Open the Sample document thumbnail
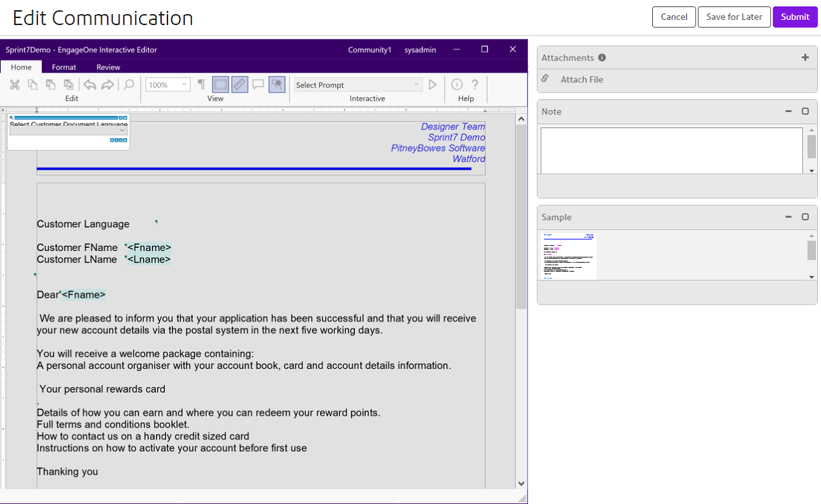821x504 pixels. (x=568, y=256)
